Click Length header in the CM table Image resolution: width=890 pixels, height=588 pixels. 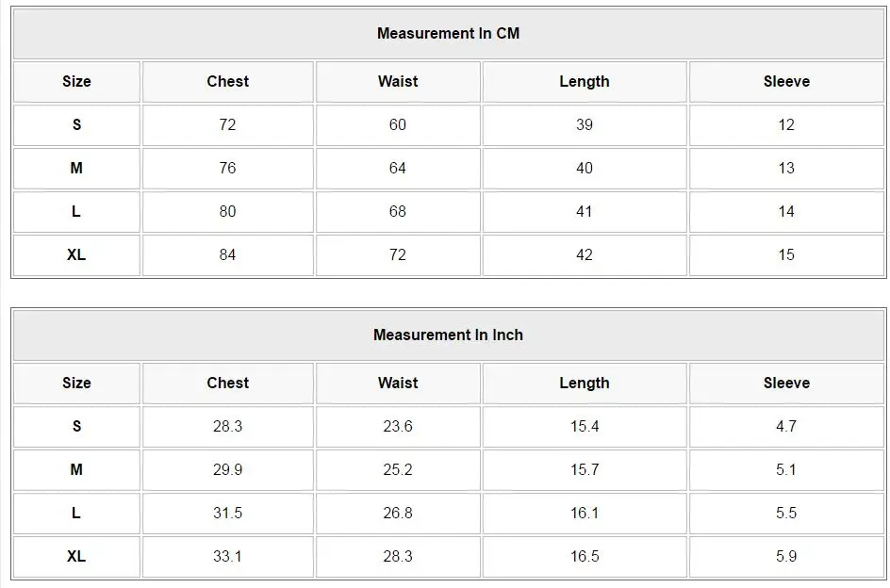(584, 82)
